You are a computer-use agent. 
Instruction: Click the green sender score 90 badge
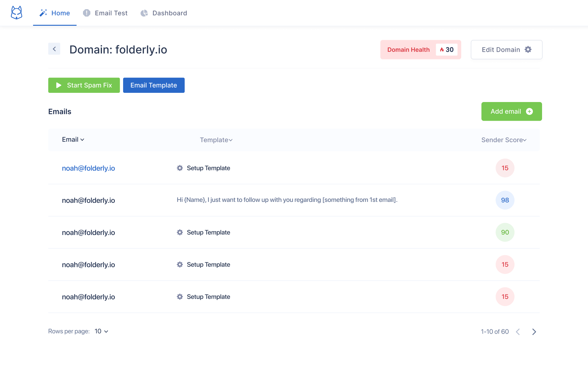(x=505, y=232)
